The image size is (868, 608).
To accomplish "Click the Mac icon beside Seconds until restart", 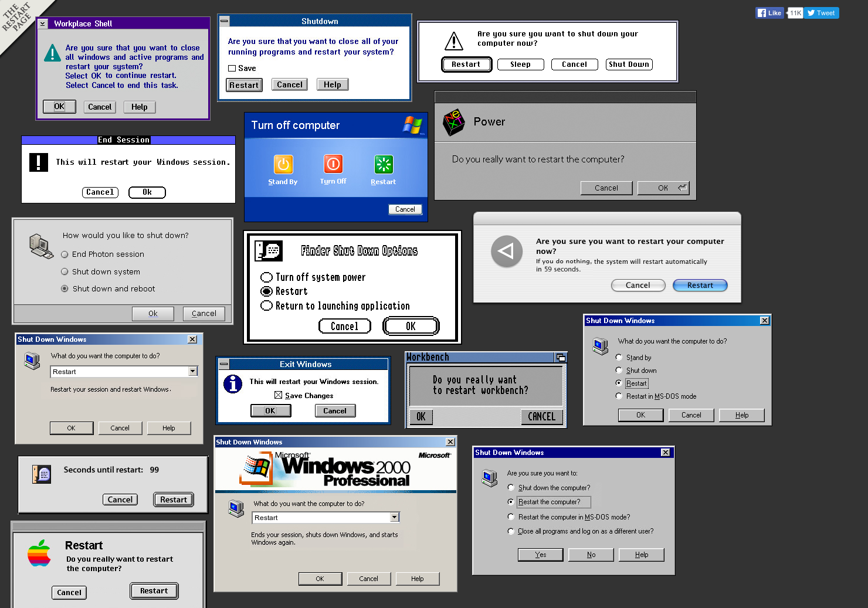I will (x=42, y=474).
